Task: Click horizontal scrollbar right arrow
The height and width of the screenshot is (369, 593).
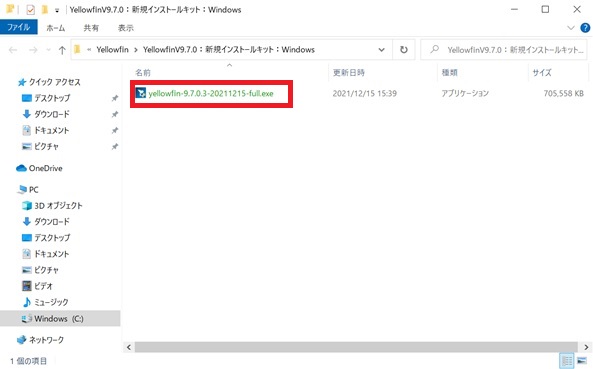Action: click(x=587, y=347)
